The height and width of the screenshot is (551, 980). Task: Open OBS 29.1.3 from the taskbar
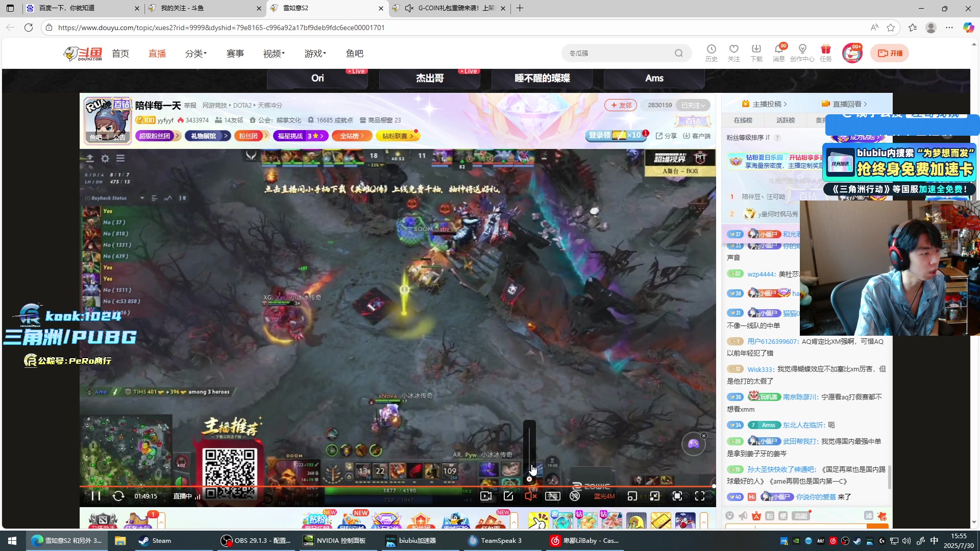pos(255,541)
